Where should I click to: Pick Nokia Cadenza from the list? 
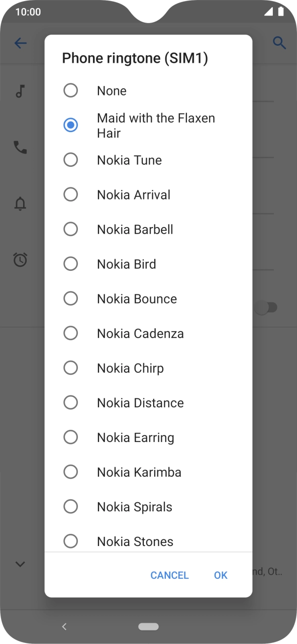(148, 333)
